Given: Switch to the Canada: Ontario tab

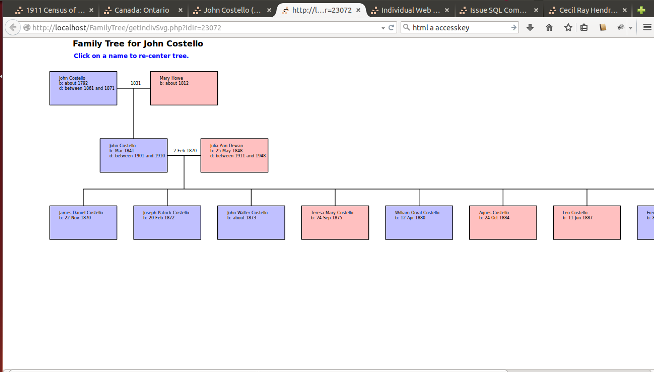Looking at the screenshot, I should 142,10.
